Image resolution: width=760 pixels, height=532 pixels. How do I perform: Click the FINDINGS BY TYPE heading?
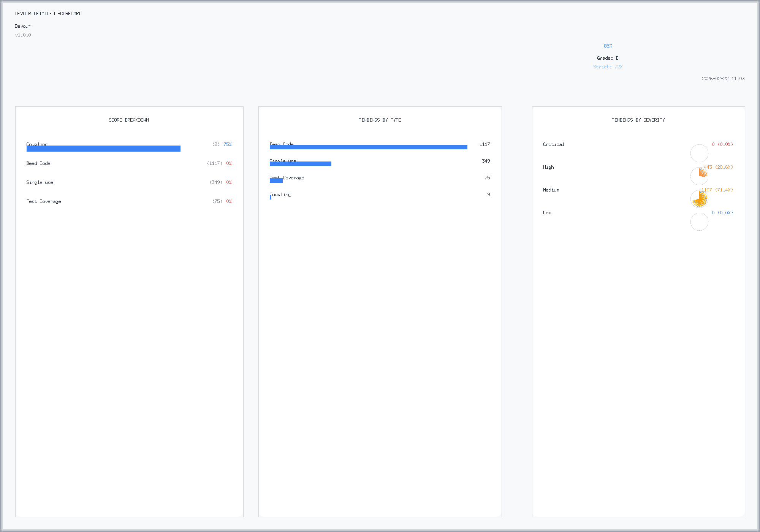point(380,120)
